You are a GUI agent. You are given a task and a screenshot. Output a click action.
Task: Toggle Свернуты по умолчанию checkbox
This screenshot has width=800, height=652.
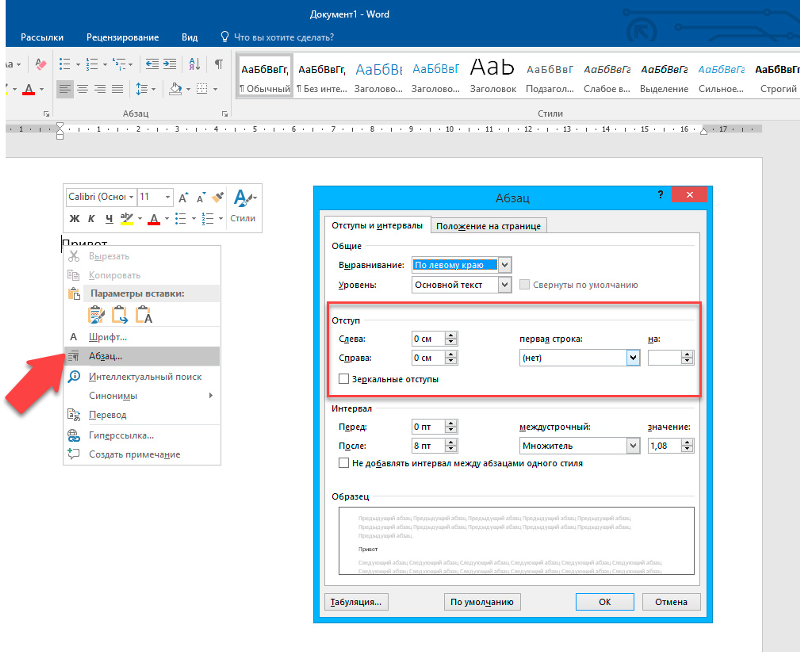tap(524, 285)
